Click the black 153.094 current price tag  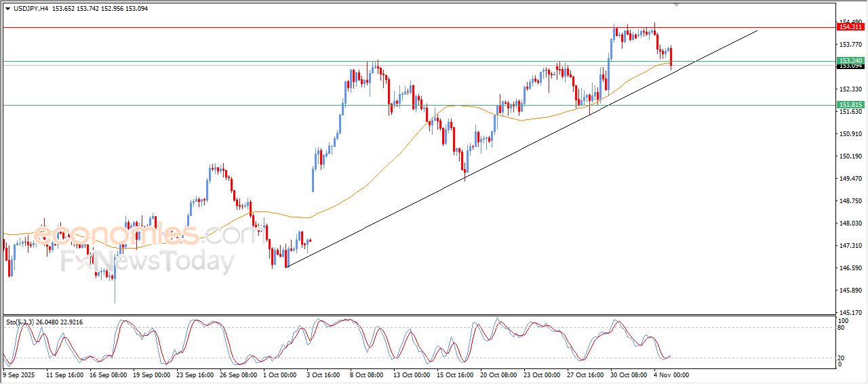(851, 66)
